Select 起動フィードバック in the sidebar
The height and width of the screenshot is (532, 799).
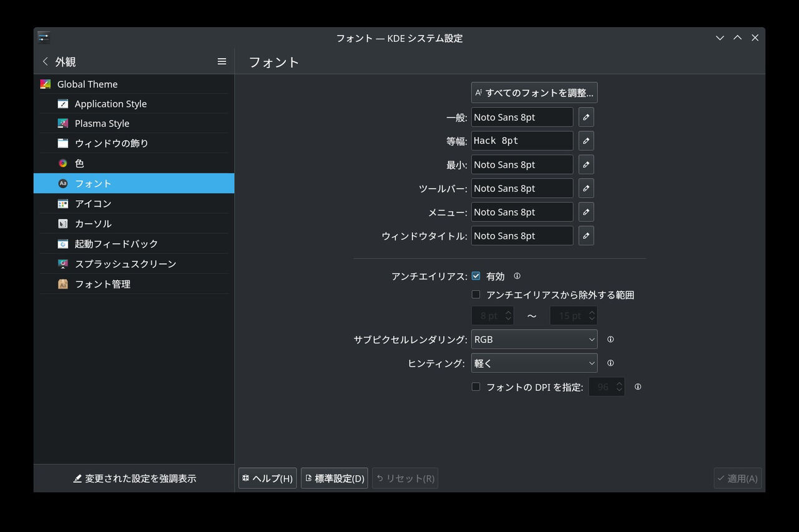click(x=62, y=243)
